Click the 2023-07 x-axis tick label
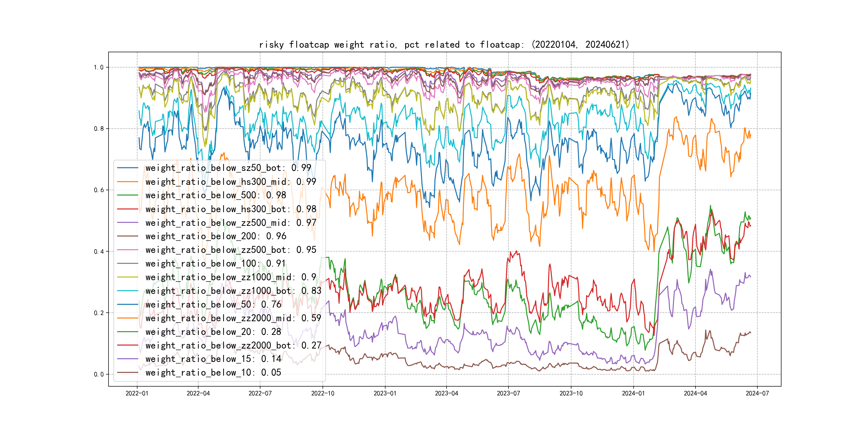The width and height of the screenshot is (868, 434). coord(508,393)
